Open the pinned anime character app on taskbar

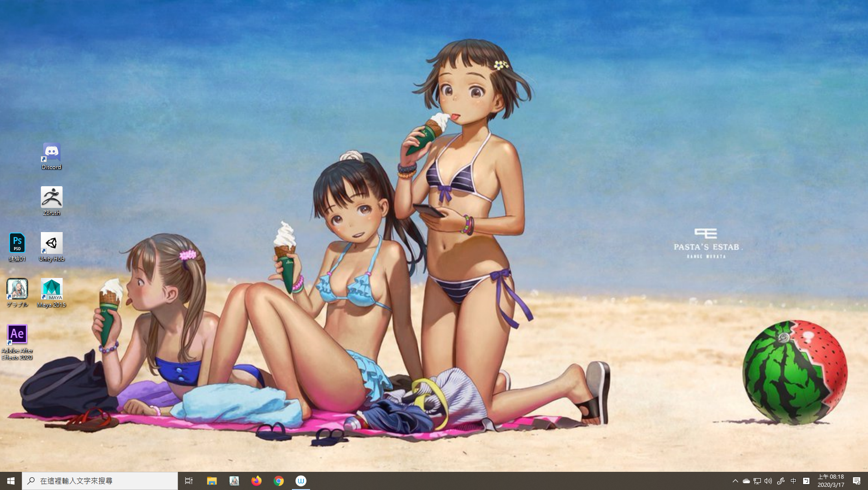tap(234, 480)
